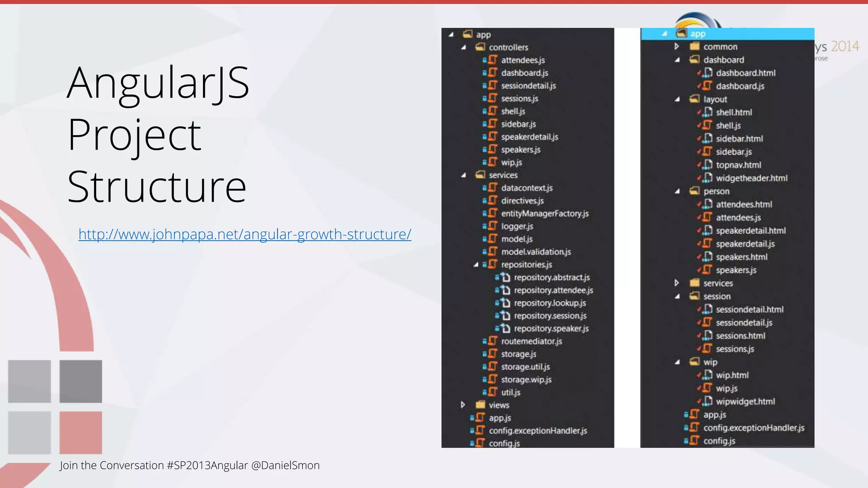Expand the services folder in right tree
The height and width of the screenshot is (488, 868).
pos(677,283)
